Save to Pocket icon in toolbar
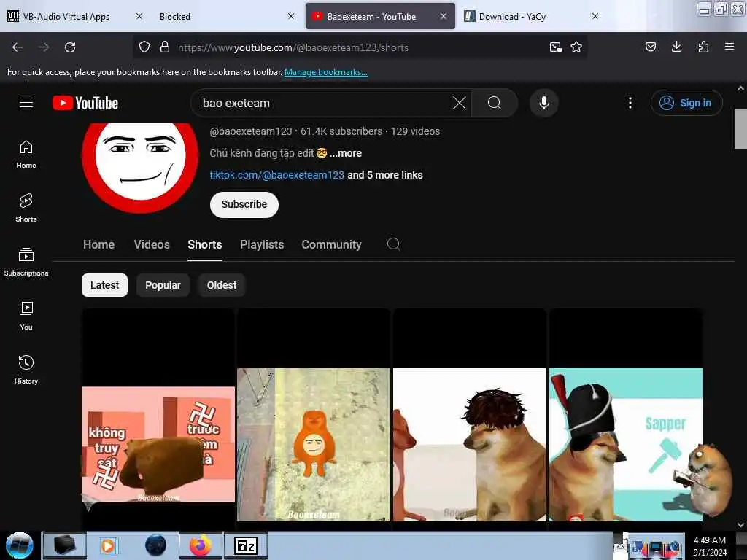 point(650,47)
